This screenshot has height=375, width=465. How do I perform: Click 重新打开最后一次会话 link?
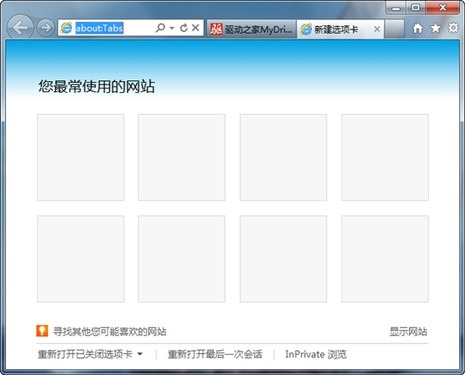pyautogui.click(x=215, y=354)
